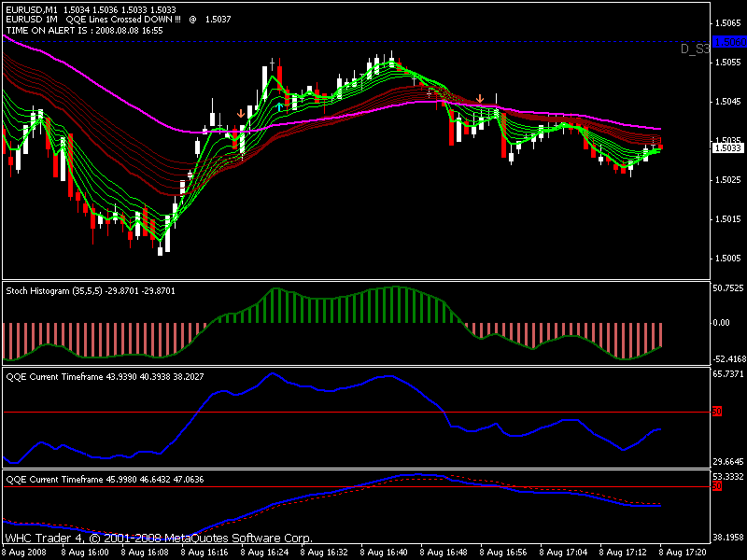Select the D_S3 level label

click(x=694, y=49)
